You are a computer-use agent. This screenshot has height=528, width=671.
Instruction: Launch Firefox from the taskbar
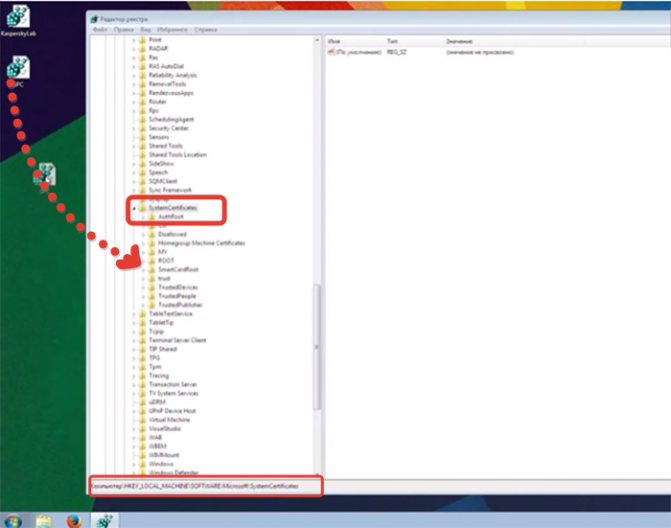click(x=74, y=521)
